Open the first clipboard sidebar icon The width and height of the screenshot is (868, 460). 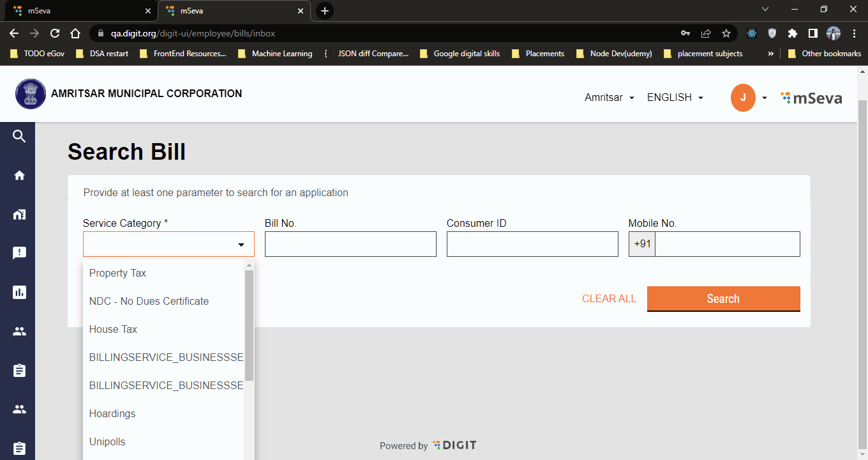click(x=19, y=370)
